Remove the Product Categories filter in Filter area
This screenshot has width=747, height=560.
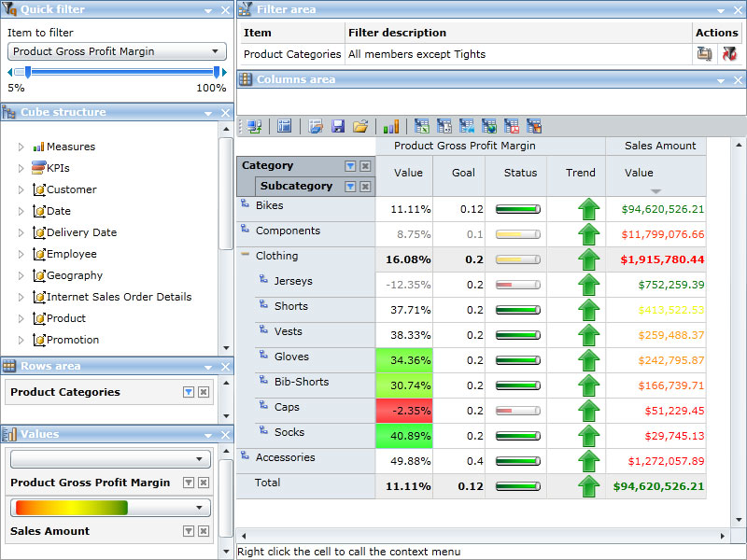729,54
